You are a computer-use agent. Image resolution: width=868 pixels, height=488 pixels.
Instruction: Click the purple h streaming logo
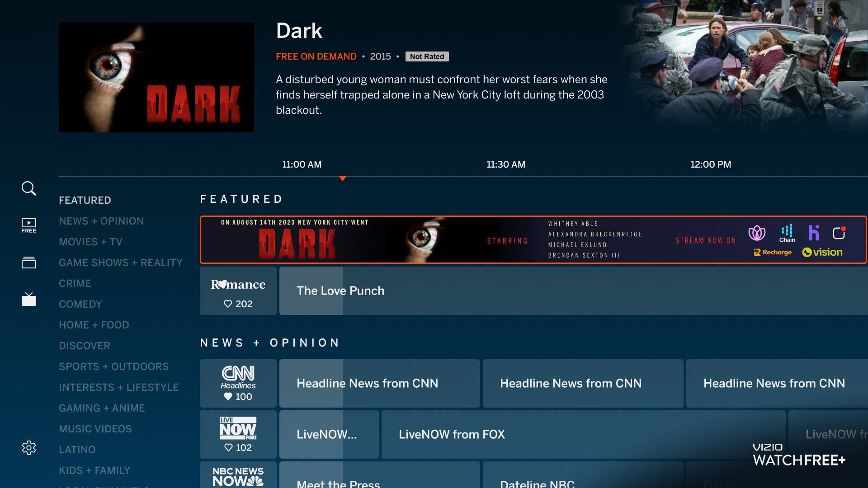tap(814, 232)
